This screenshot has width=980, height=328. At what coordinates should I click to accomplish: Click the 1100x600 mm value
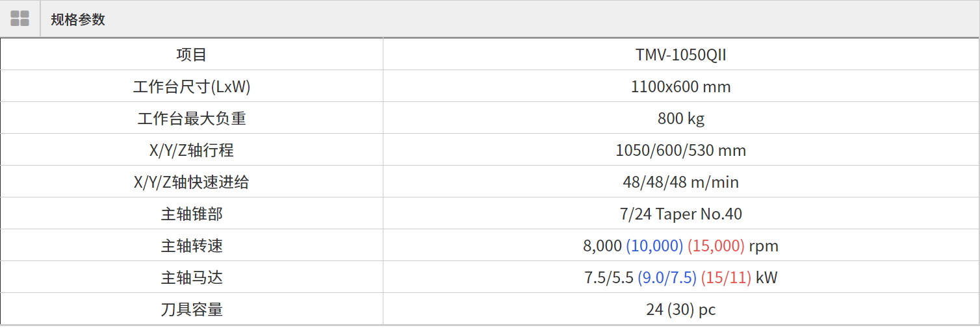tap(680, 87)
